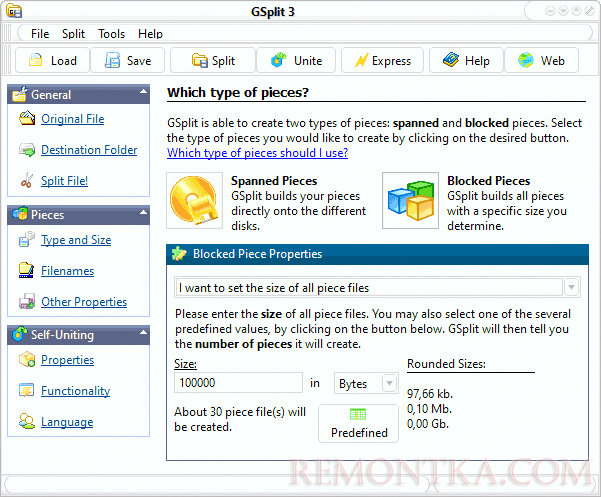Viewport: 601px width, 497px height.
Task: Click the Web toolbar button
Action: [541, 61]
